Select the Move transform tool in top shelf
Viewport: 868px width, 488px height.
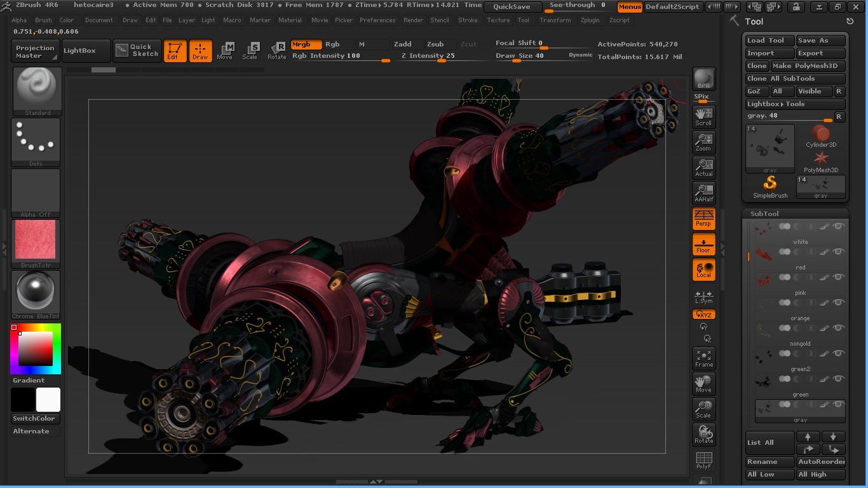tap(225, 51)
